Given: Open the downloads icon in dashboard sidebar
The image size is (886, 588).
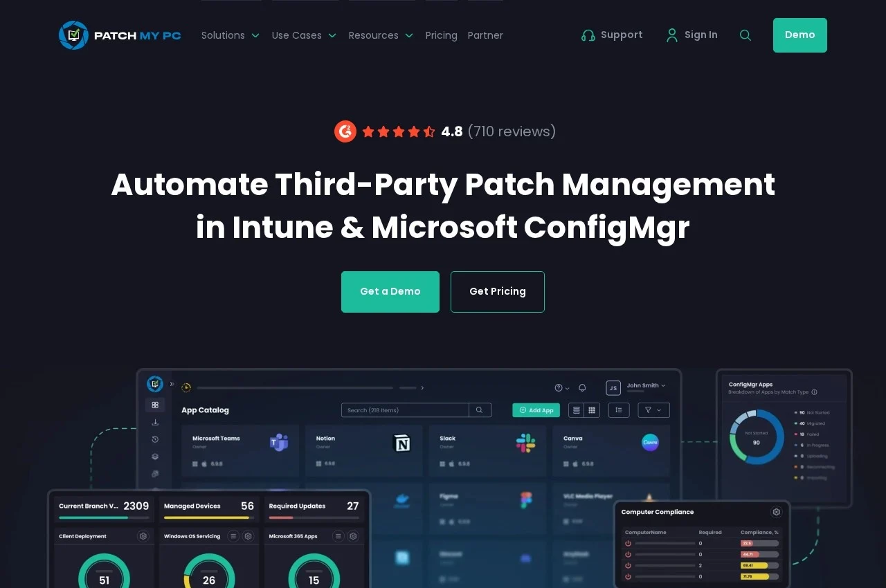Looking at the screenshot, I should [x=155, y=422].
